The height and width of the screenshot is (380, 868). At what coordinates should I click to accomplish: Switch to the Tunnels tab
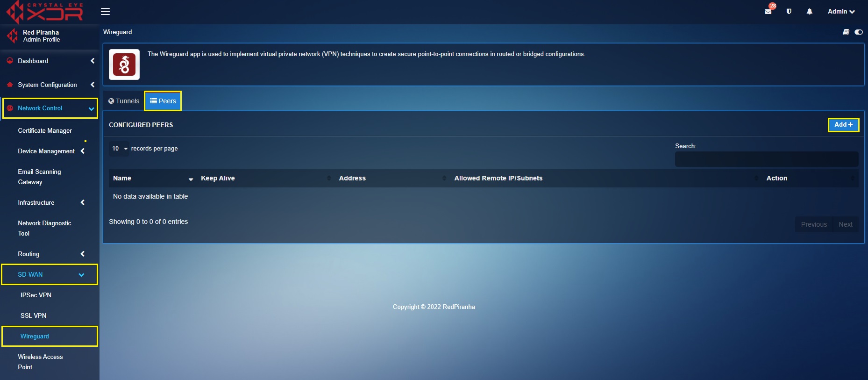(x=124, y=101)
